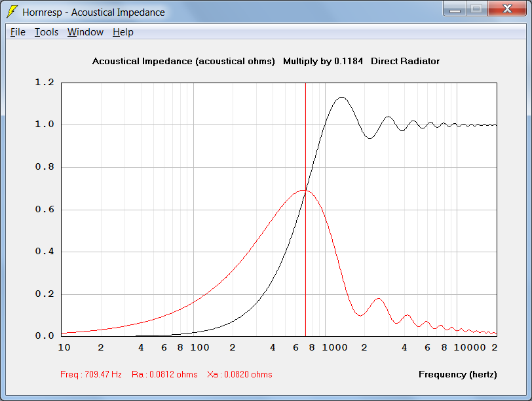Click the 'Freq : 709.47 Hz' readout

point(91,374)
